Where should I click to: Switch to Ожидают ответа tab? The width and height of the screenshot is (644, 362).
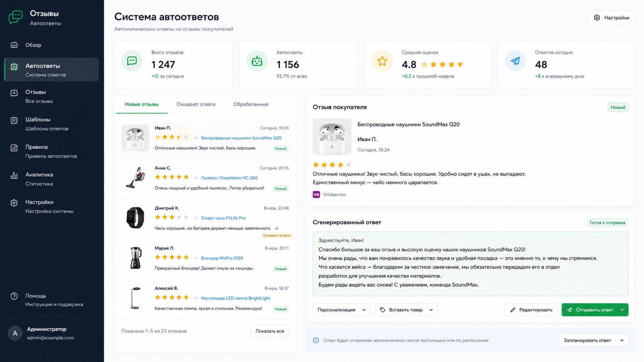click(196, 104)
